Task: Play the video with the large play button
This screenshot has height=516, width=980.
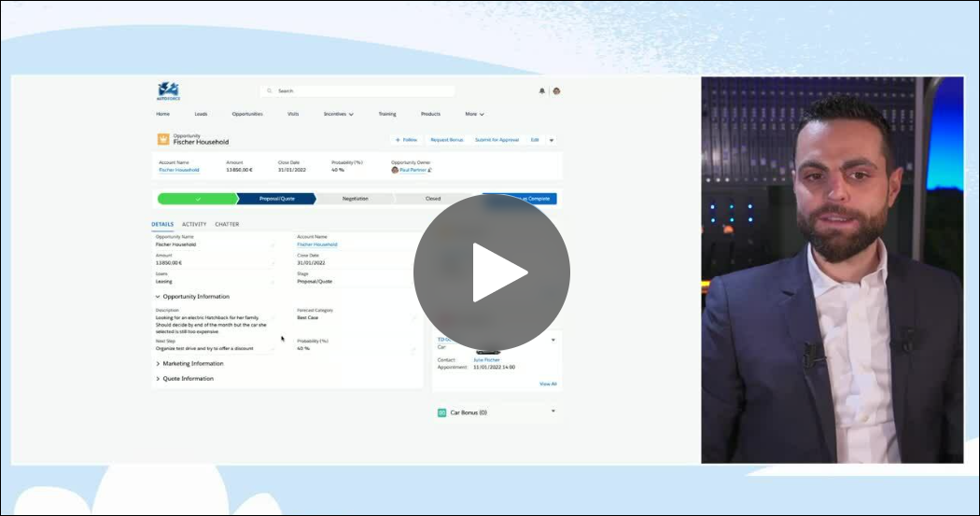Action: [492, 272]
